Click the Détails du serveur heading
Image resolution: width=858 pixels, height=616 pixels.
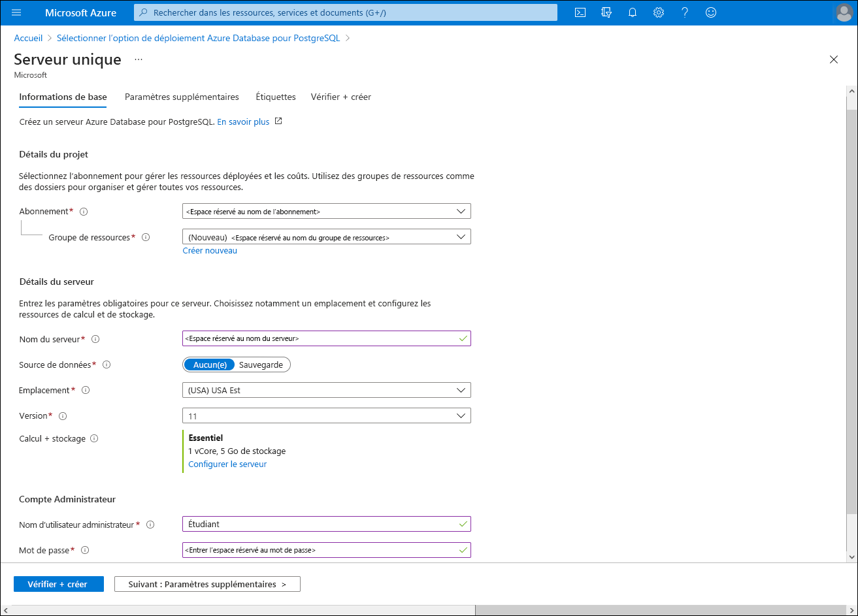tap(57, 282)
